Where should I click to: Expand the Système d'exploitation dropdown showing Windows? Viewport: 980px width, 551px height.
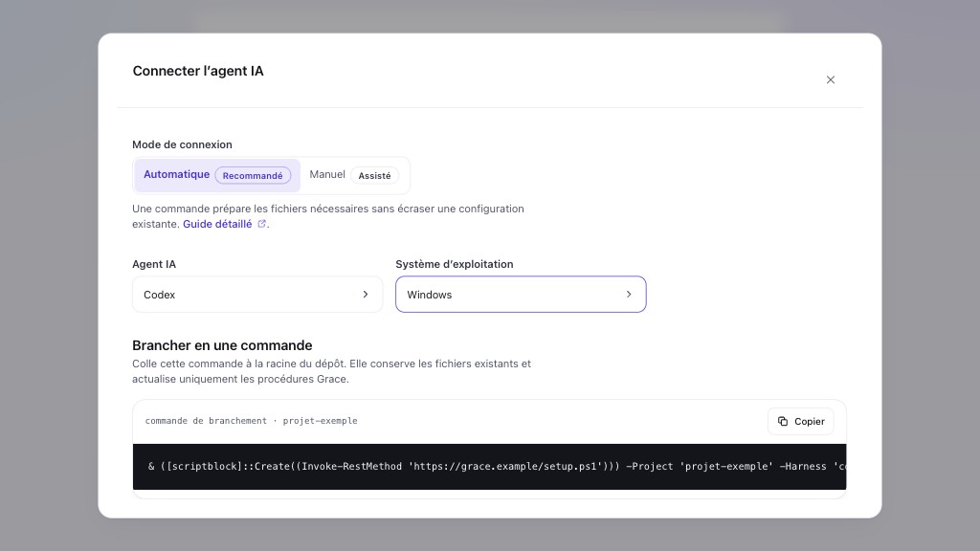pos(521,295)
